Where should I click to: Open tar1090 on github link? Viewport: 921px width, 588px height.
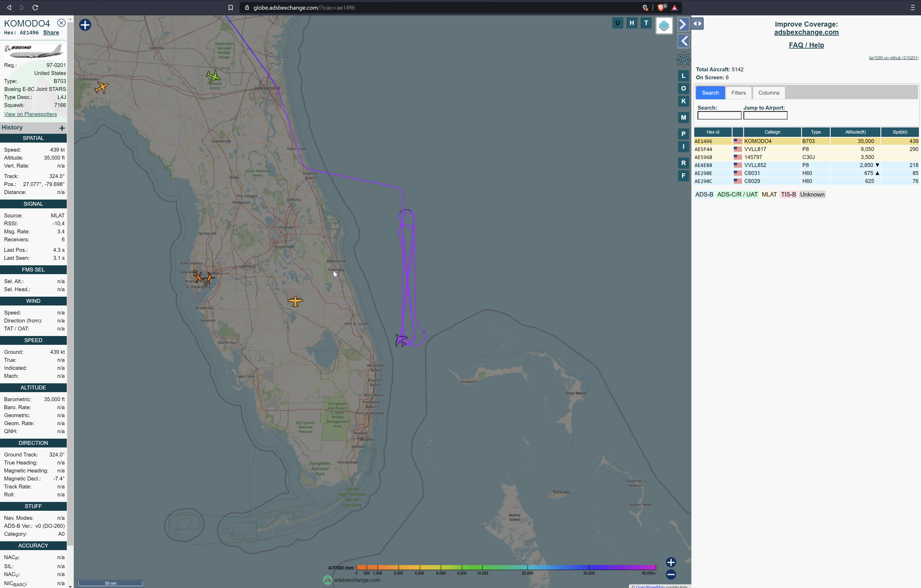(893, 58)
